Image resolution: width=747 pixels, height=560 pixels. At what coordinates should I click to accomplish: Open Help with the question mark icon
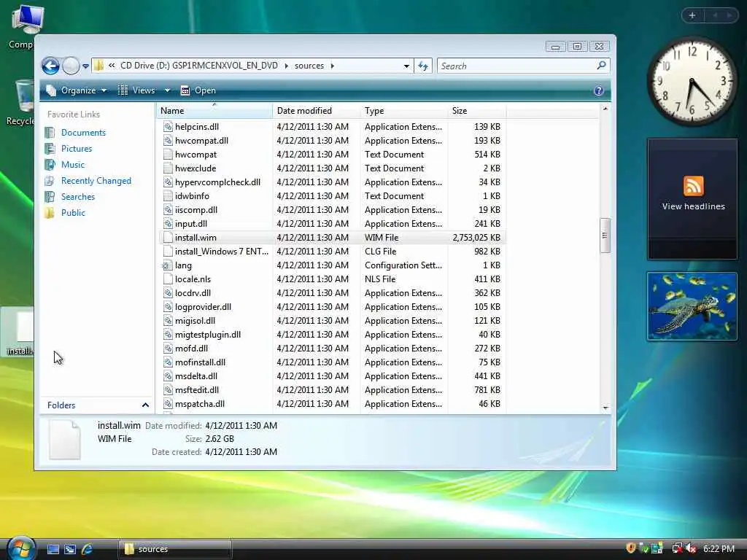click(x=599, y=90)
